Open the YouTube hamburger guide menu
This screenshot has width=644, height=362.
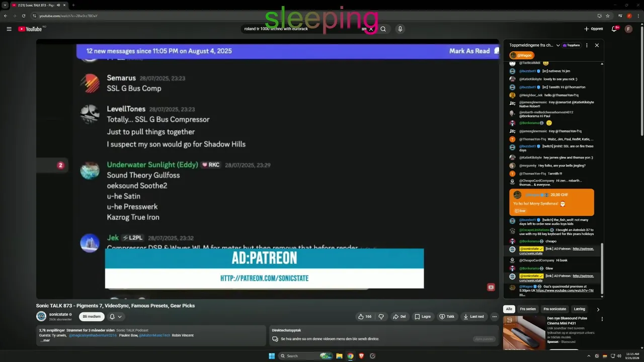[9, 29]
